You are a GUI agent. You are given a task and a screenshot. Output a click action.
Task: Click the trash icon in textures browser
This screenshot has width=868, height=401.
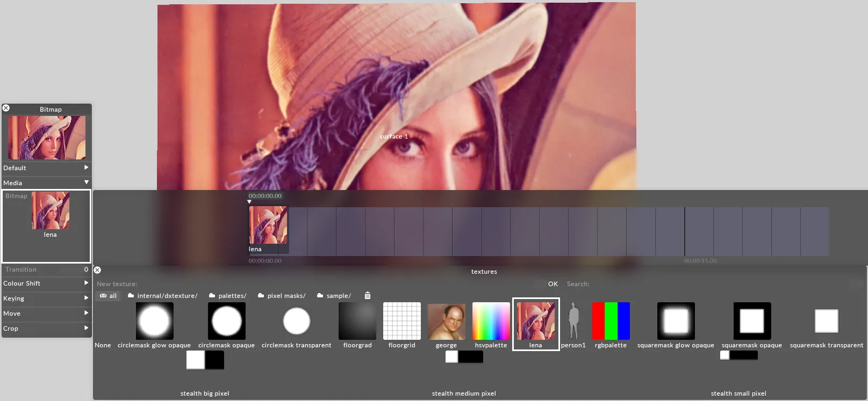(368, 296)
